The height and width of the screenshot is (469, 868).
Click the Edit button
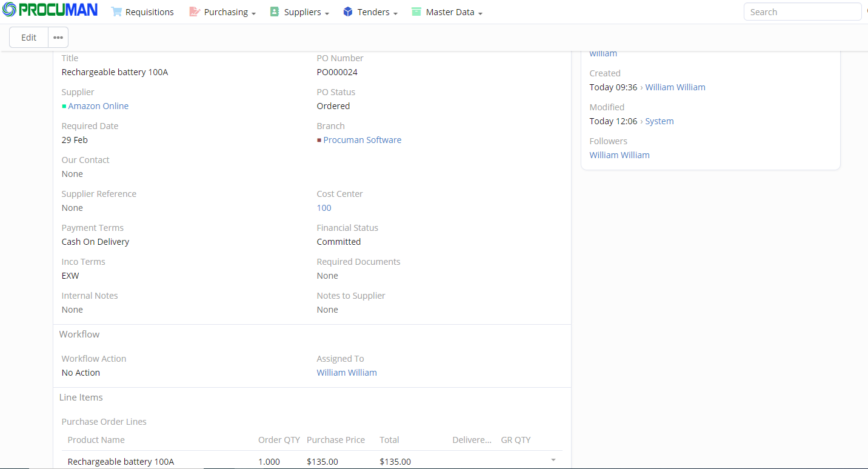click(29, 38)
